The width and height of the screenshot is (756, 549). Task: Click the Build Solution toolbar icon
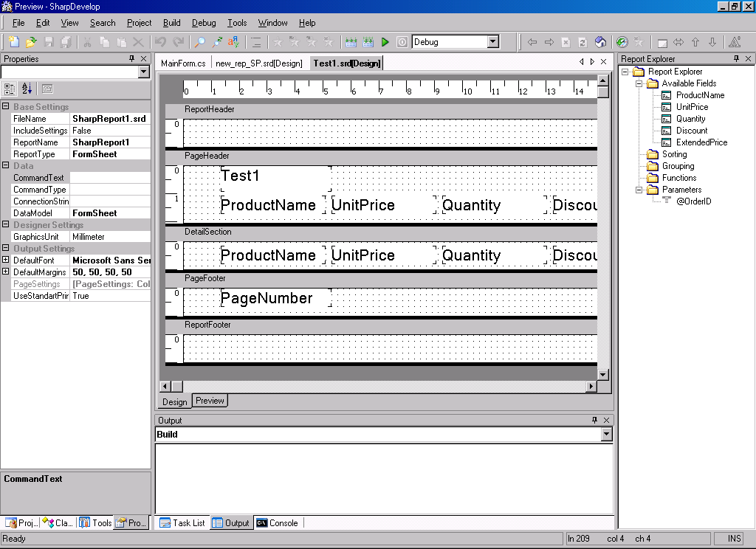click(x=351, y=42)
